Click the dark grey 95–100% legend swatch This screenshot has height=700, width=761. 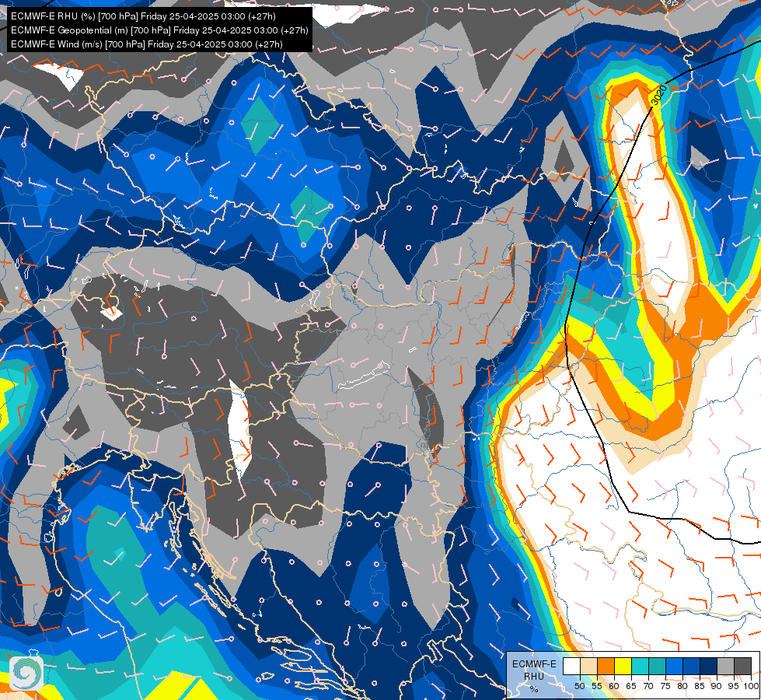pyautogui.click(x=742, y=666)
